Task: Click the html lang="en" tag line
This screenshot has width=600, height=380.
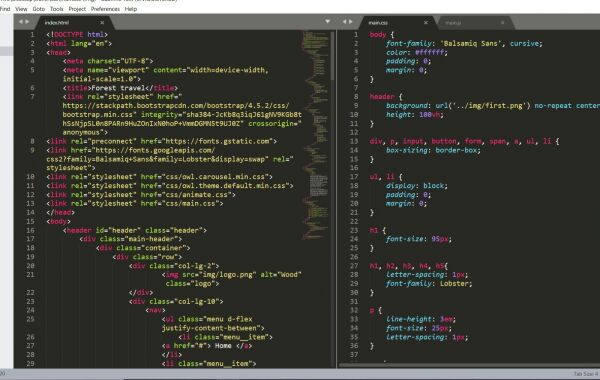Action: (x=79, y=44)
